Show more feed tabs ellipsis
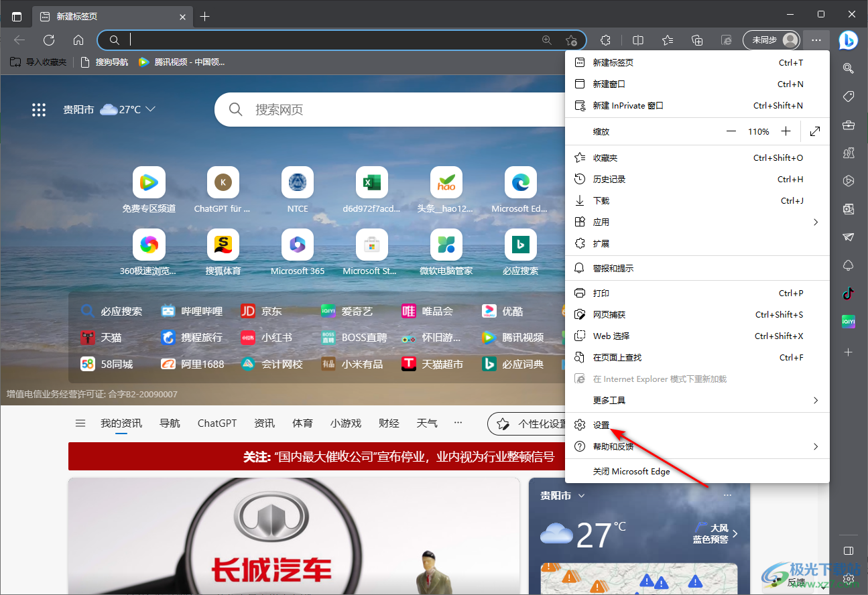868x595 pixels. click(458, 423)
